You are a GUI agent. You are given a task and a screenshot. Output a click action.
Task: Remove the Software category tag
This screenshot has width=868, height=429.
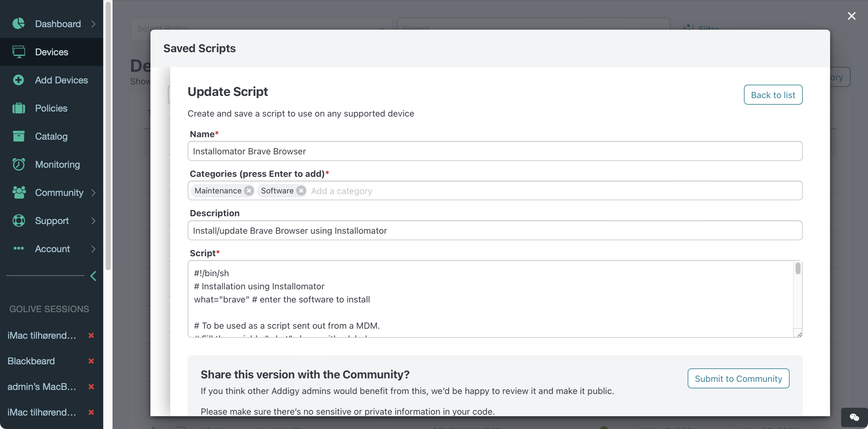click(x=301, y=191)
